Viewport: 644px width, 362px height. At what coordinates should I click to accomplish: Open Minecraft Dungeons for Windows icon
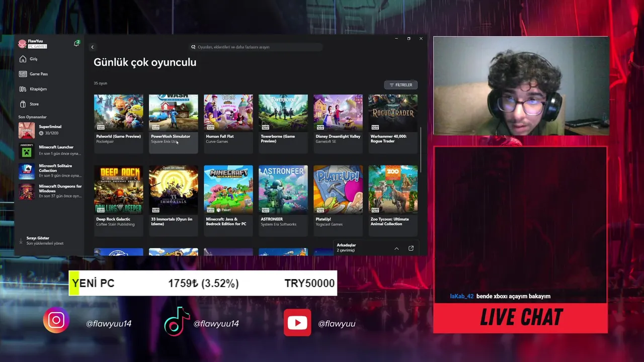pyautogui.click(x=27, y=192)
